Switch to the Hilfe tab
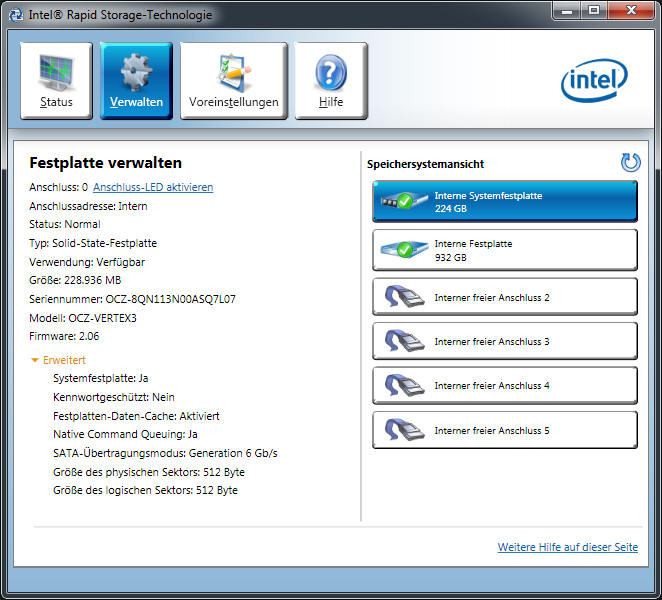This screenshot has height=600, width=662. (331, 81)
